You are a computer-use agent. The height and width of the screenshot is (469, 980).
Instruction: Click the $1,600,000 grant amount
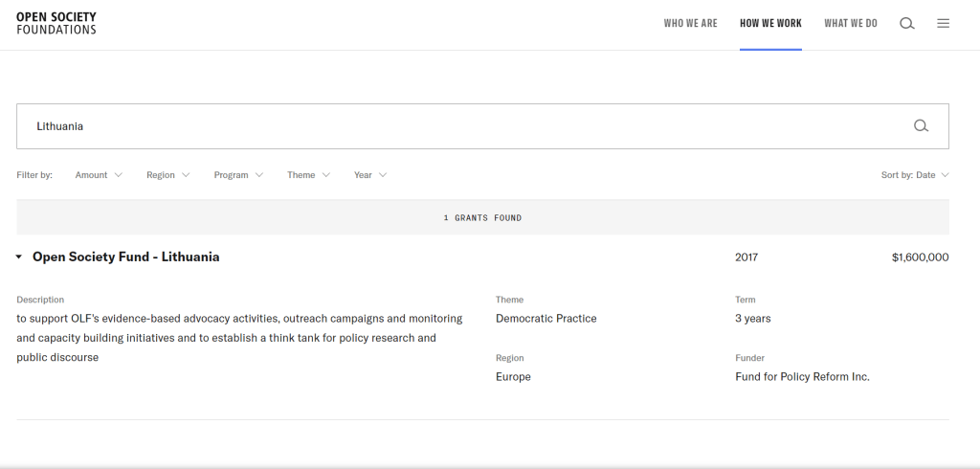919,257
